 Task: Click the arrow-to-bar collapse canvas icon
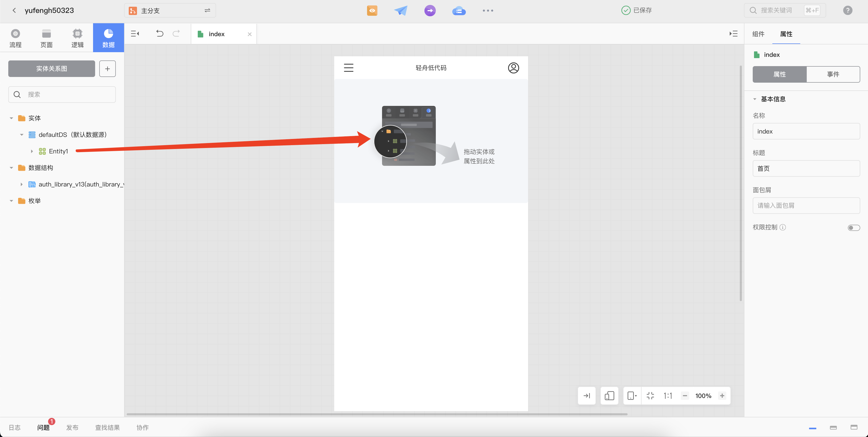tap(587, 396)
